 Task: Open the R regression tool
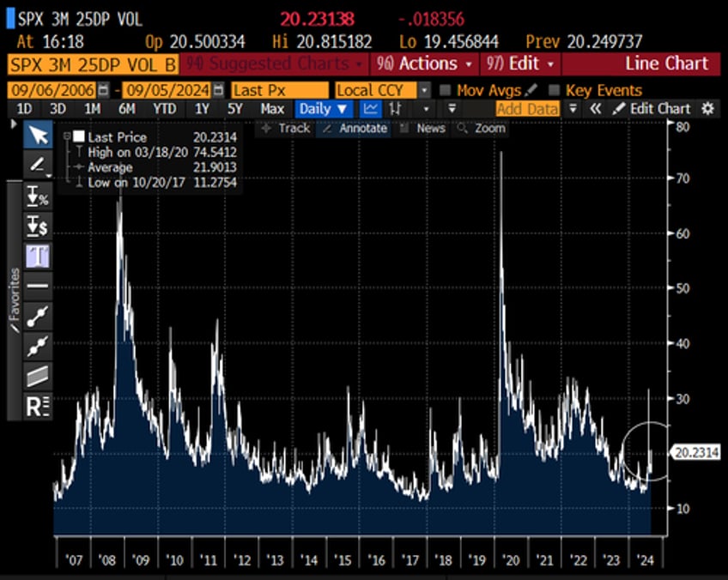click(x=38, y=407)
